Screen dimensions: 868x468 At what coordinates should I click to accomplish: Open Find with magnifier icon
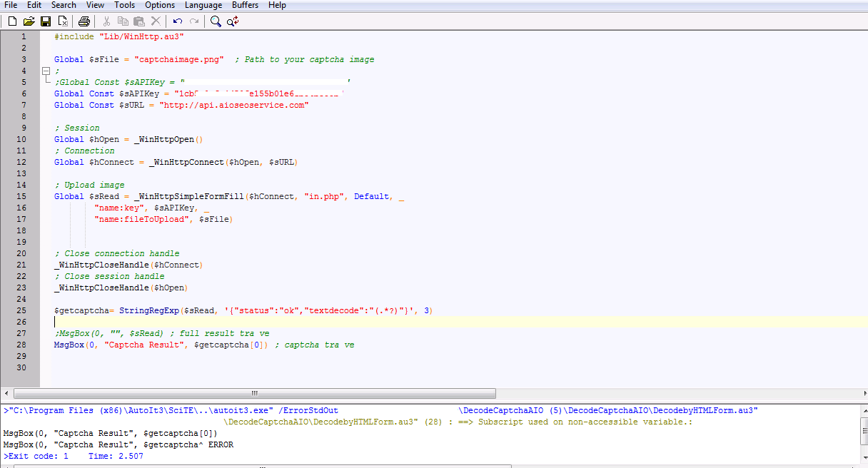coord(216,21)
